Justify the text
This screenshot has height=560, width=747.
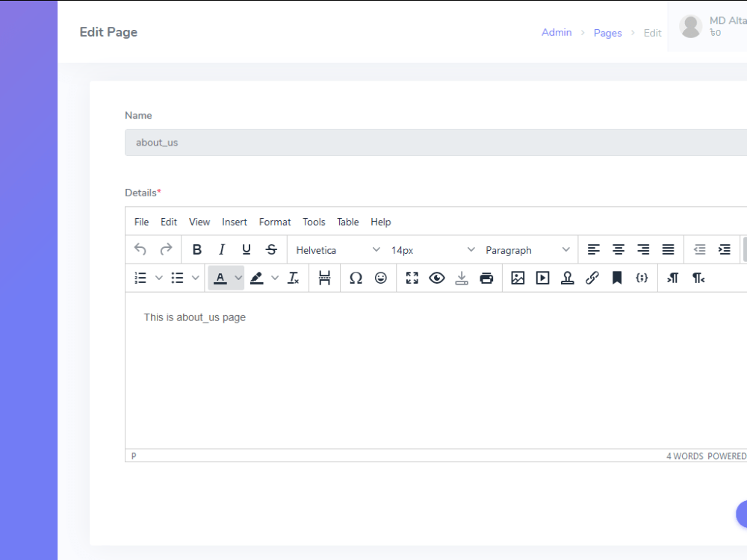point(668,249)
